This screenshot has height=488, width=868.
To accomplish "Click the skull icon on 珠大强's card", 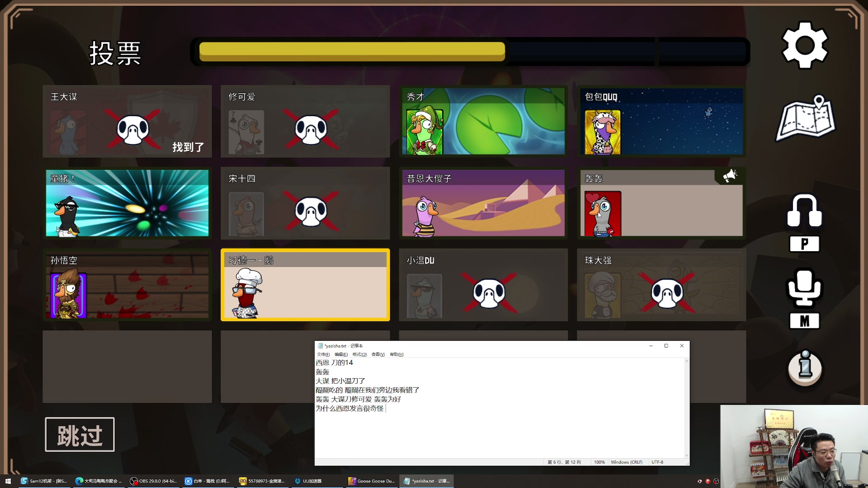I will coord(667,293).
